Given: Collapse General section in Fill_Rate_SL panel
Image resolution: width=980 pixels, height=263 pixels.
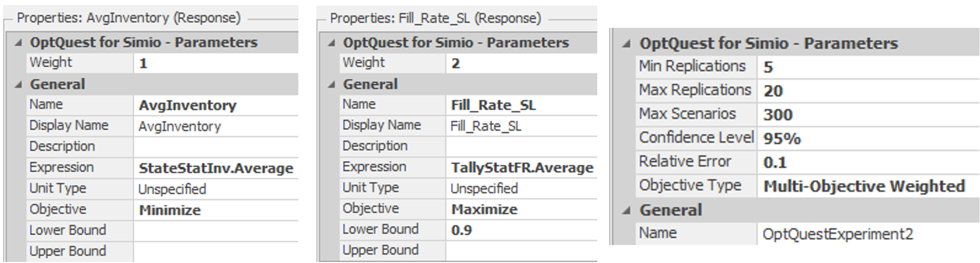Looking at the screenshot, I should [332, 84].
